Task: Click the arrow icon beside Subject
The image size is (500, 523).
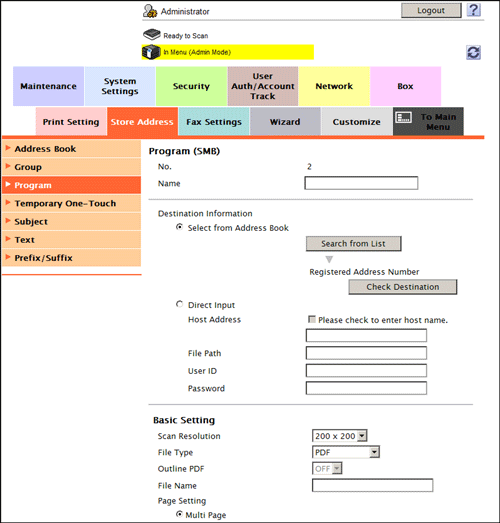Action: [8, 220]
